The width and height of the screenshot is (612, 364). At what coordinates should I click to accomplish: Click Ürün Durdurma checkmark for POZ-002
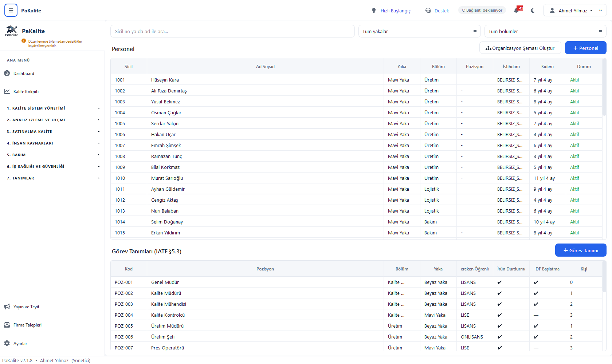tap(499, 293)
